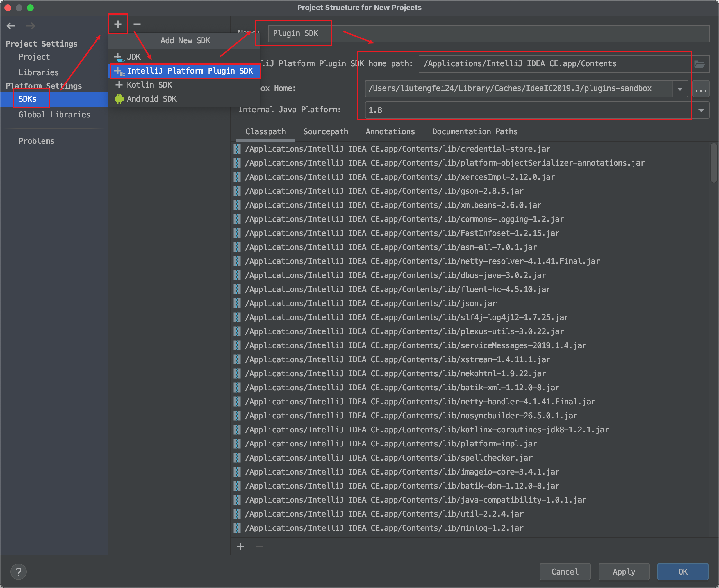Select FastInfoset-1.2.15.jar classpath entry

point(471,233)
